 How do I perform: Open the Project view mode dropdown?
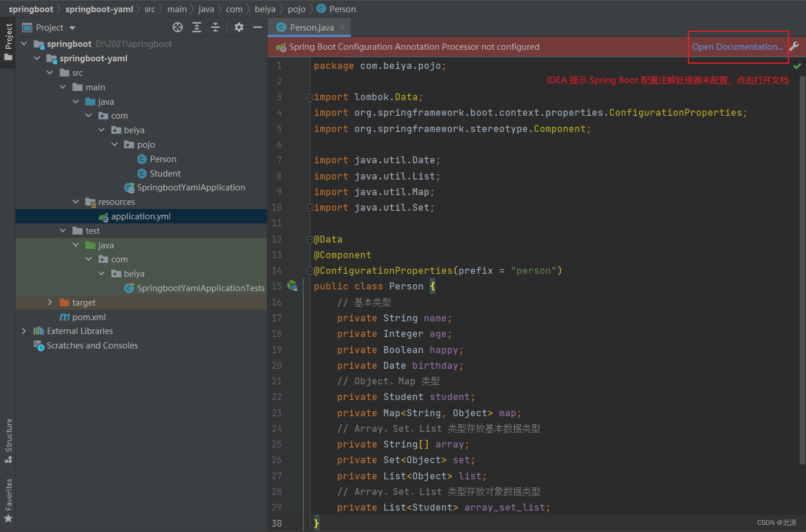72,27
